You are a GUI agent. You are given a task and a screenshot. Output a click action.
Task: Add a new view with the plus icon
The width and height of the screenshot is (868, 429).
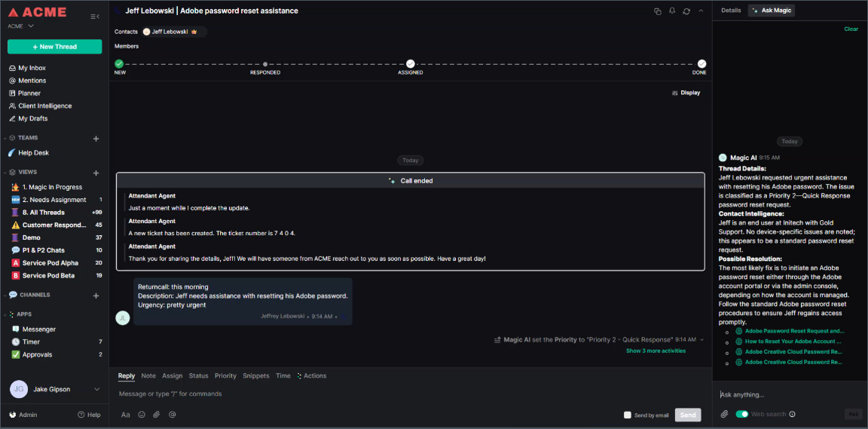click(96, 173)
